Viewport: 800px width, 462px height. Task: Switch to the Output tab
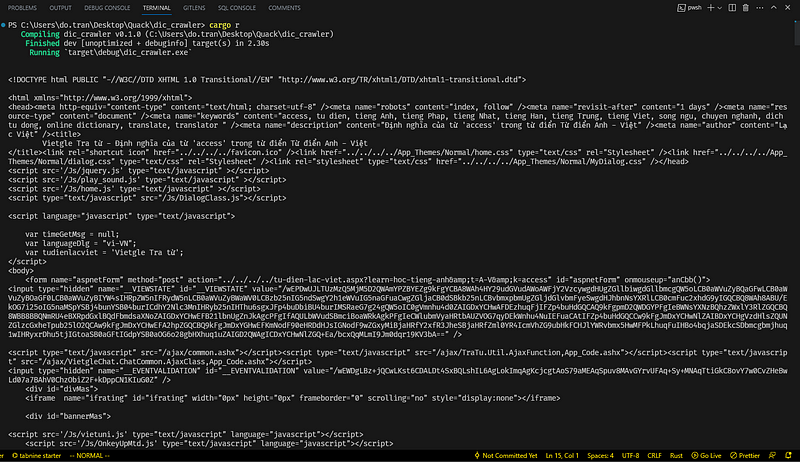[60, 8]
